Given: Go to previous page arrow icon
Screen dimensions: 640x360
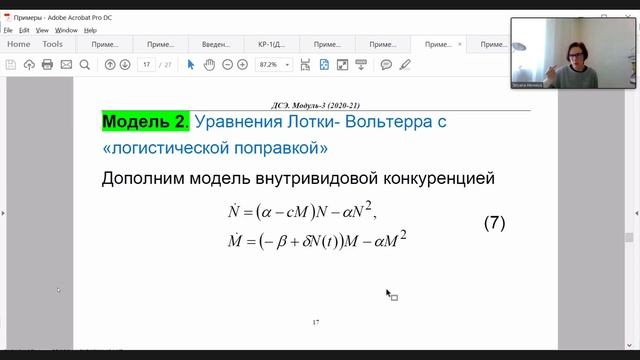Looking at the screenshot, I should coord(110,64).
